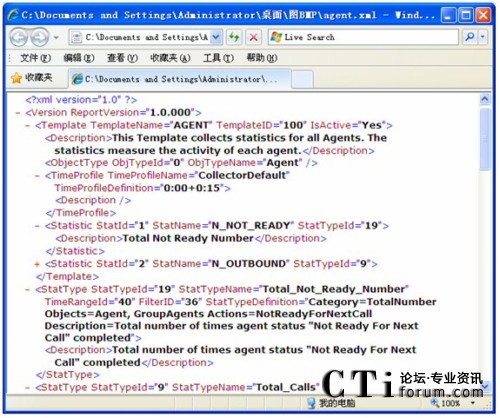Click the Refresh page icon
This screenshot has height=418, width=500.
234,37
